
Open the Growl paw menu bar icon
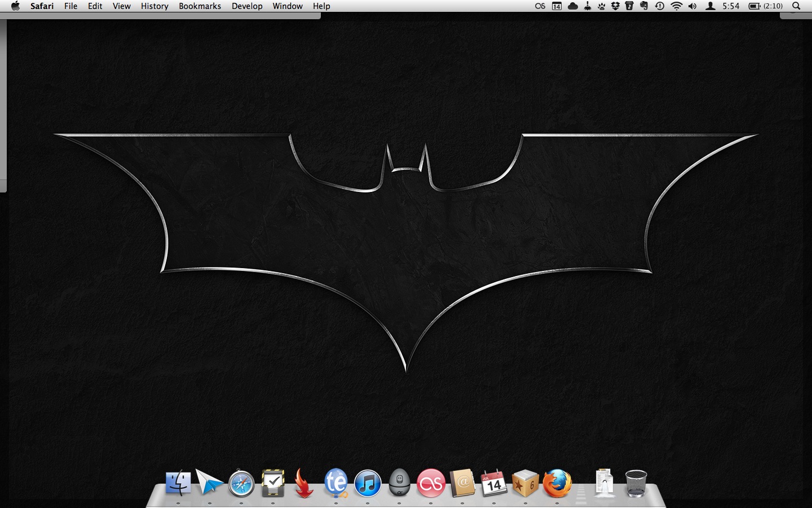[601, 6]
